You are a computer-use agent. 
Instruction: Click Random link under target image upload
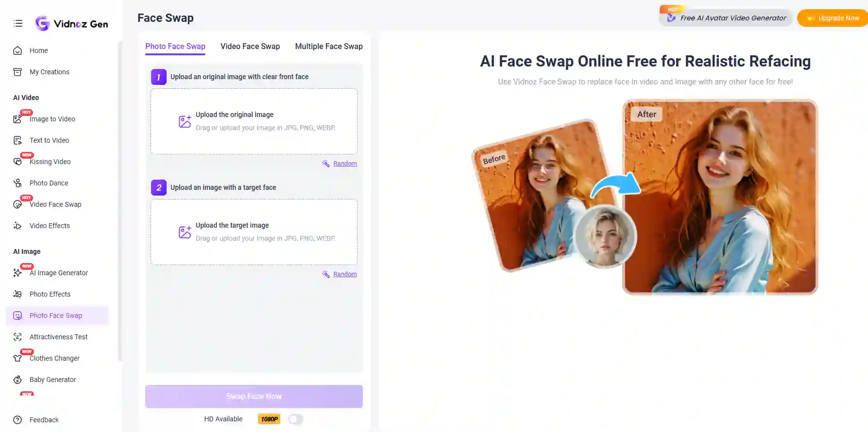tap(345, 274)
